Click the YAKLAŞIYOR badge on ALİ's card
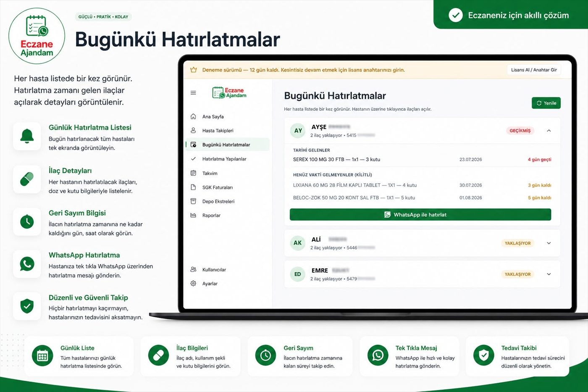 point(517,243)
